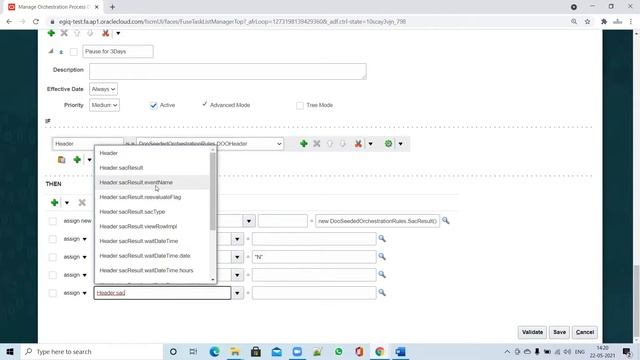Pick 'Header.sacResult.sacType' from list
The image size is (640, 360).
coord(152,212)
